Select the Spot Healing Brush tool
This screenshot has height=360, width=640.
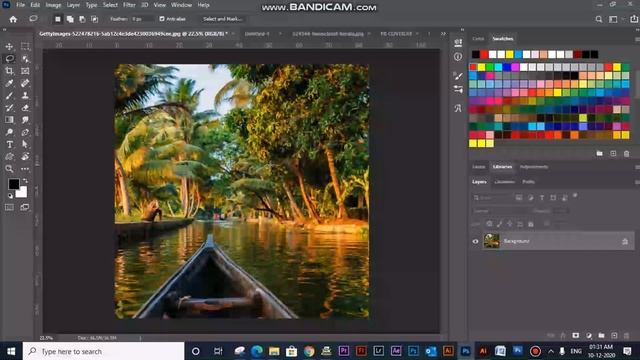click(25, 83)
